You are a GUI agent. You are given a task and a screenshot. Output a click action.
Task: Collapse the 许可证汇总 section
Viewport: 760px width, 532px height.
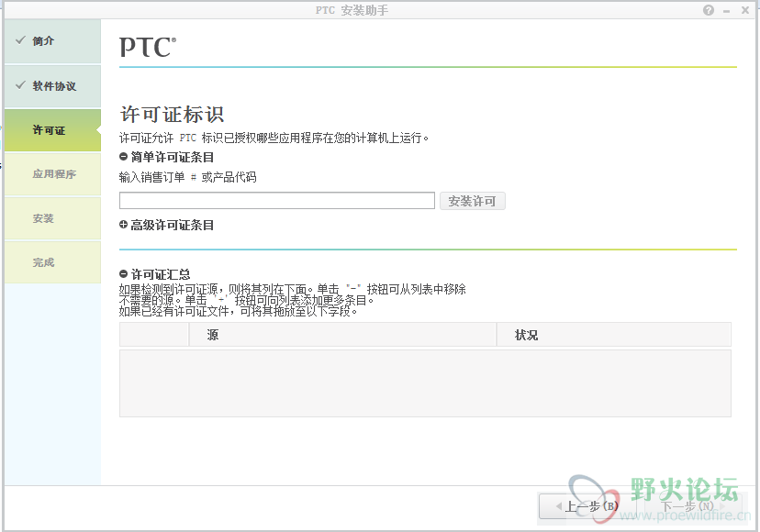coord(123,274)
